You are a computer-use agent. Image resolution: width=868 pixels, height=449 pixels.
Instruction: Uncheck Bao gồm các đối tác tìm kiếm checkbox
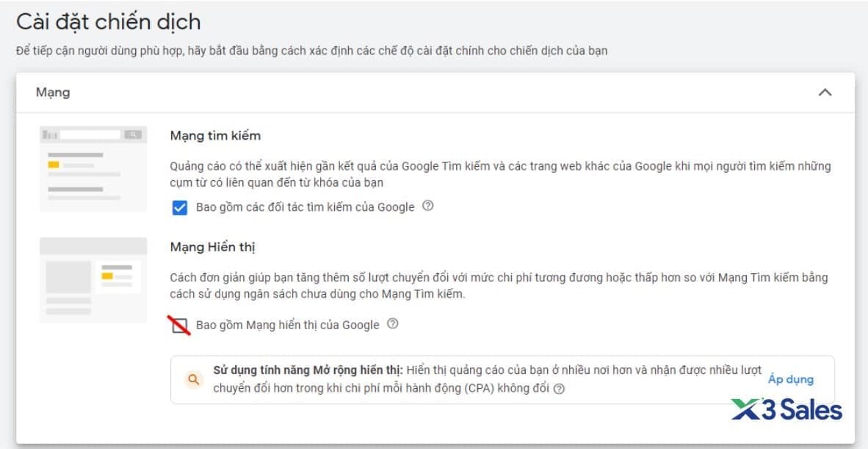click(x=179, y=208)
